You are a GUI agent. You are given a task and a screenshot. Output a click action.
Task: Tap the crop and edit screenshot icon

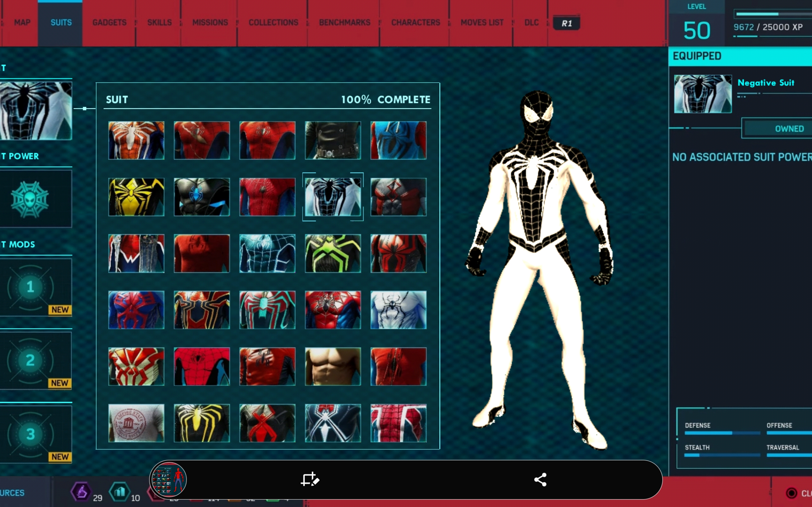tap(309, 479)
